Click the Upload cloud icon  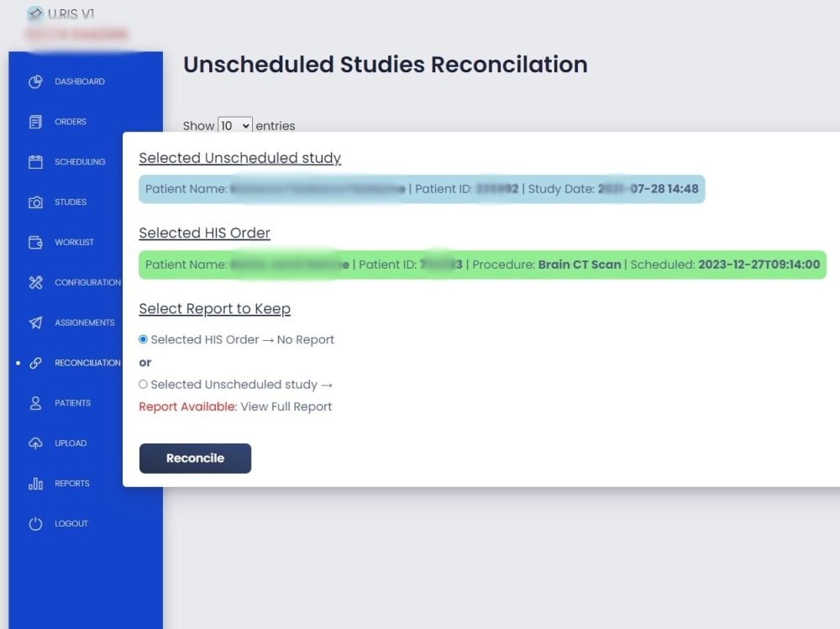pos(35,443)
